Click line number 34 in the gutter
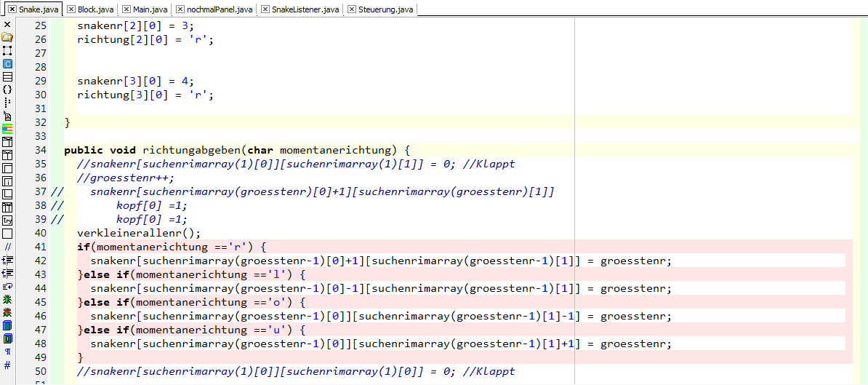This screenshot has width=868, height=385. click(x=40, y=150)
